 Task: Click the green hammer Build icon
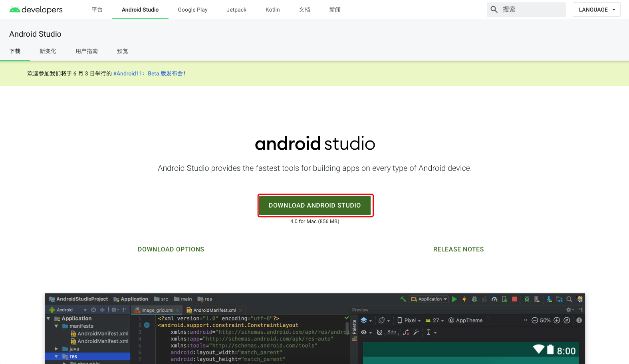point(403,299)
